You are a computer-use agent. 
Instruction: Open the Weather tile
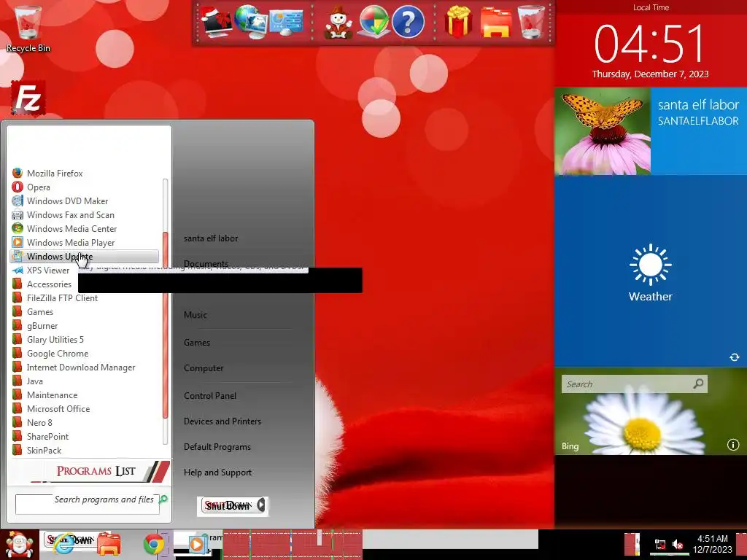(650, 271)
